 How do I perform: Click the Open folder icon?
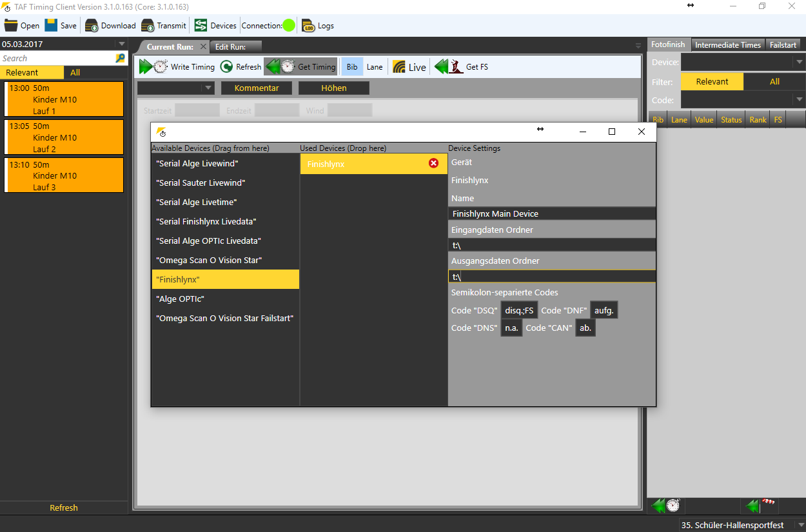tap(11, 26)
